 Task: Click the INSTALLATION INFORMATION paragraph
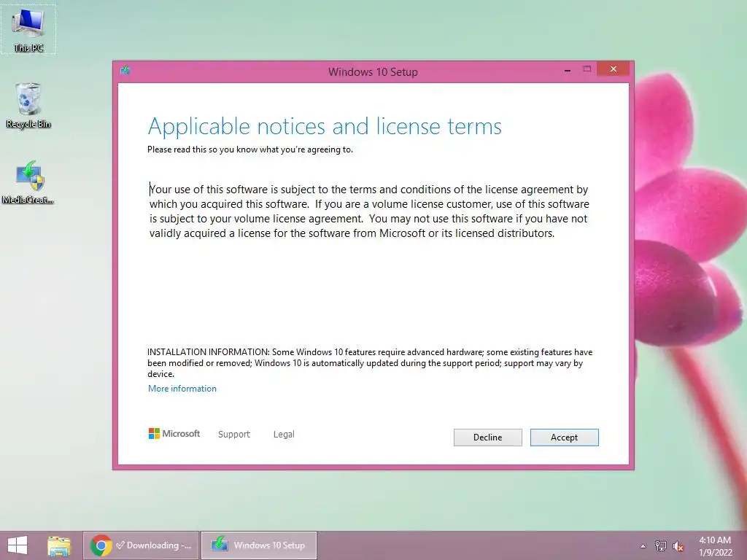(x=370, y=363)
